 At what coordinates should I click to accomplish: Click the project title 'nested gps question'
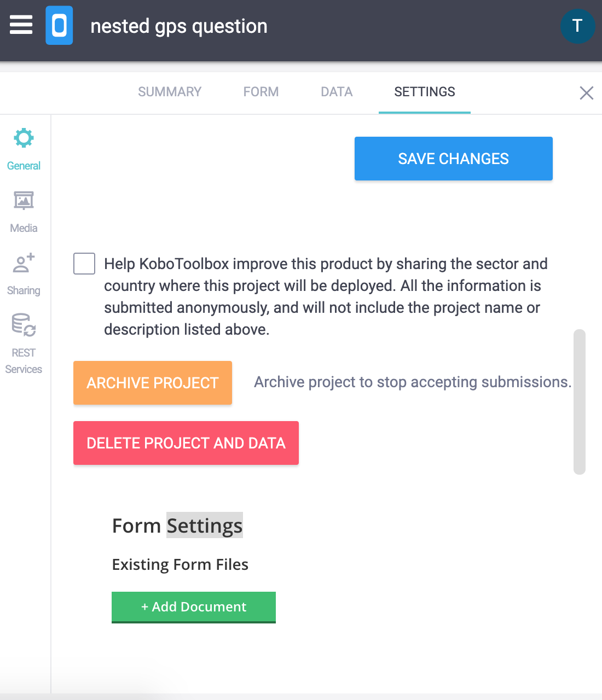point(179,26)
